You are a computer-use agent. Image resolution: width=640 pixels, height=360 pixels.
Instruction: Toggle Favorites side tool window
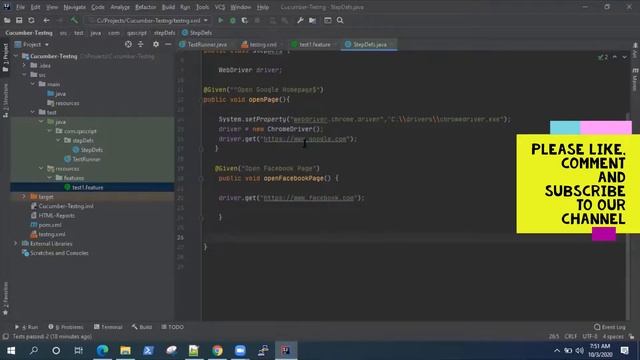point(5,298)
